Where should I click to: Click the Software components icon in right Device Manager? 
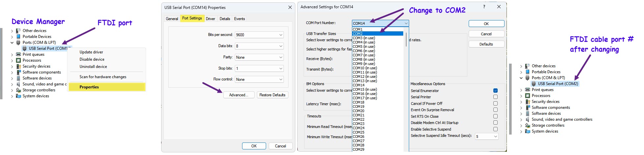(x=528, y=108)
